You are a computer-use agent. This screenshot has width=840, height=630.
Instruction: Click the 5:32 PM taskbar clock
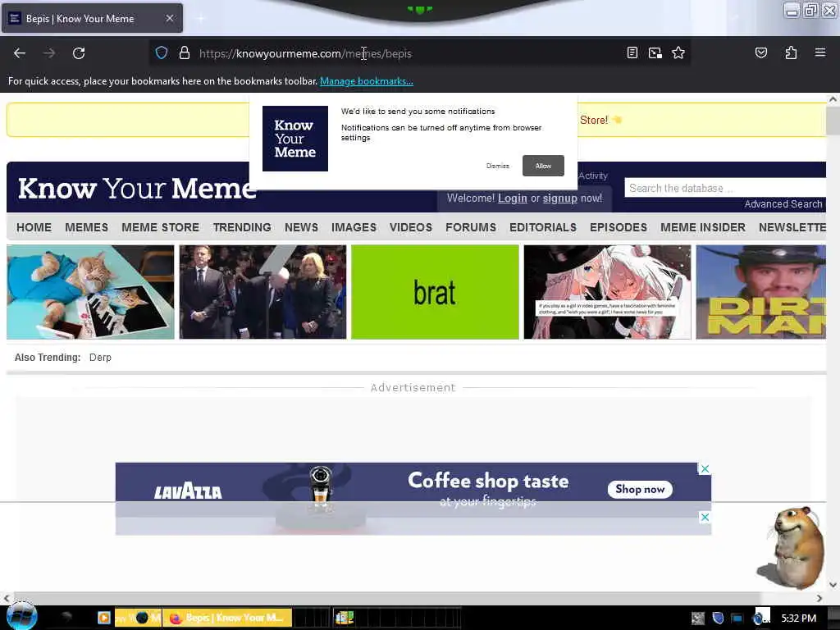click(x=799, y=619)
